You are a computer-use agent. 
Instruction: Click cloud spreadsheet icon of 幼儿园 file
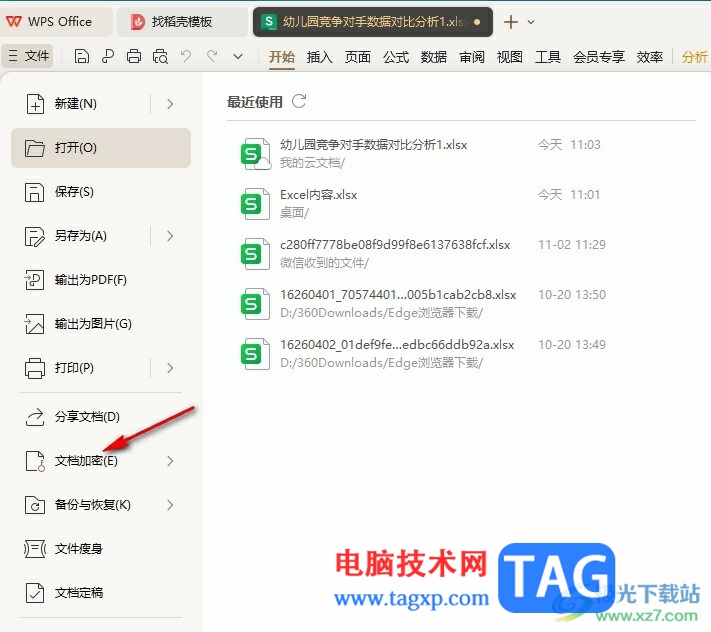coord(255,154)
